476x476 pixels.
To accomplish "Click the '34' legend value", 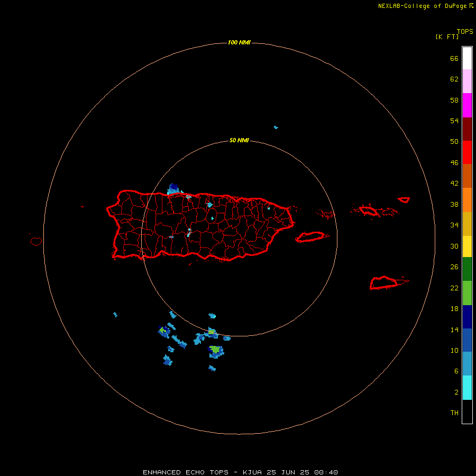I will pos(454,225).
